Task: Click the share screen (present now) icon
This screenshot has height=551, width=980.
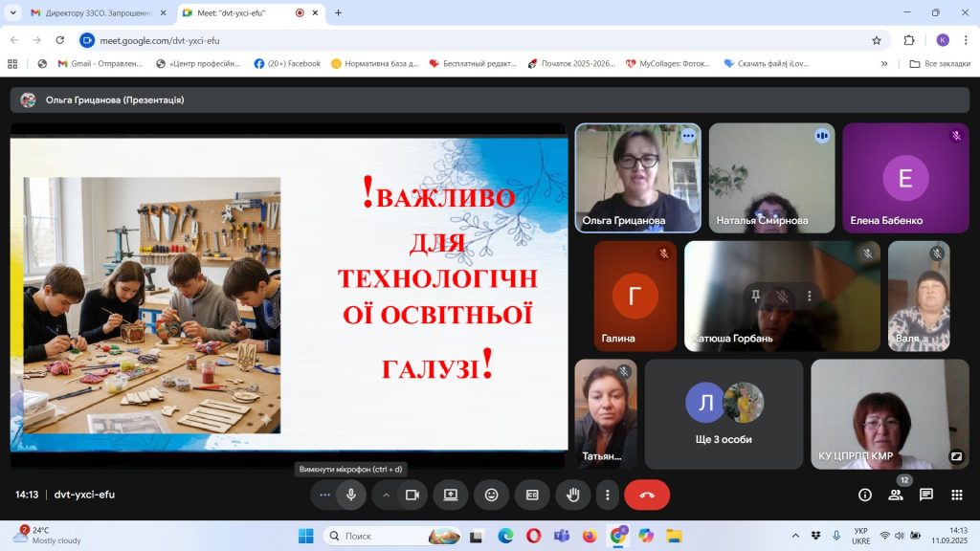Action: [x=450, y=495]
